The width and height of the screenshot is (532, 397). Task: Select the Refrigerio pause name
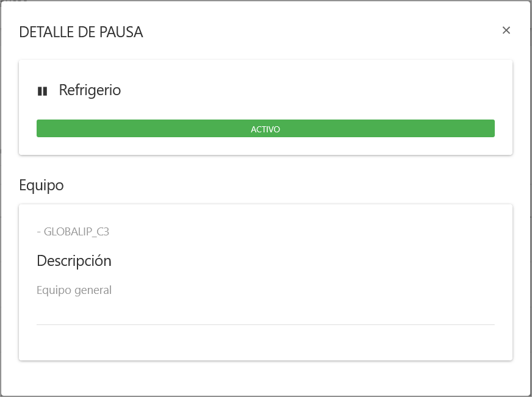point(90,90)
